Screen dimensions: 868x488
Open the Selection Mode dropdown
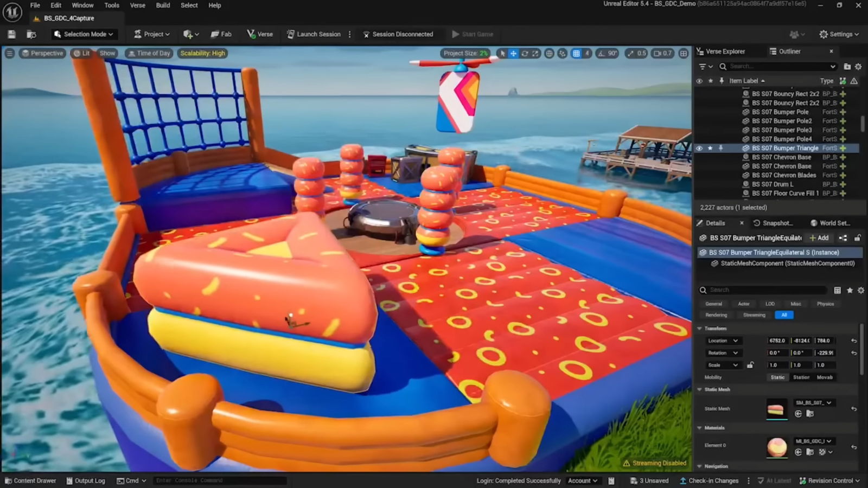tap(84, 34)
